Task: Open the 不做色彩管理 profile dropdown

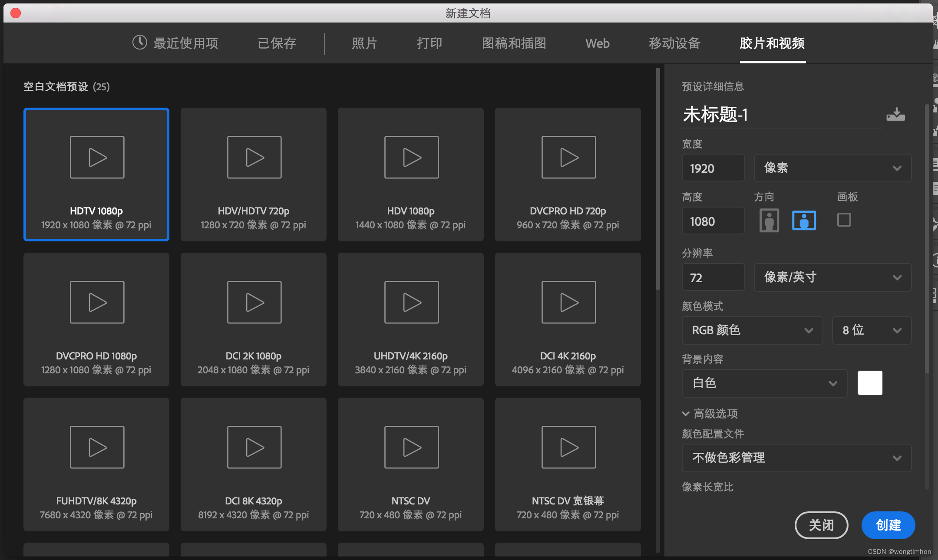Action: [796, 458]
